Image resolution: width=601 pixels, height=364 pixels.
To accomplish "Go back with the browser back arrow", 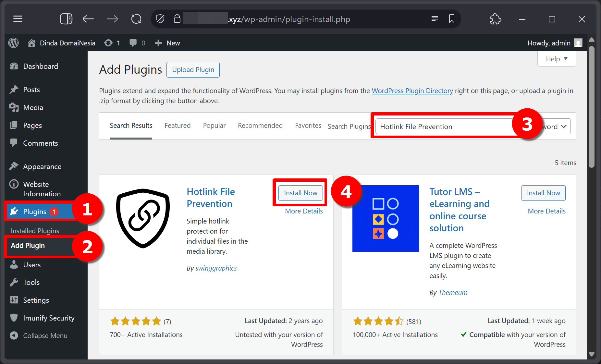I will 88,19.
